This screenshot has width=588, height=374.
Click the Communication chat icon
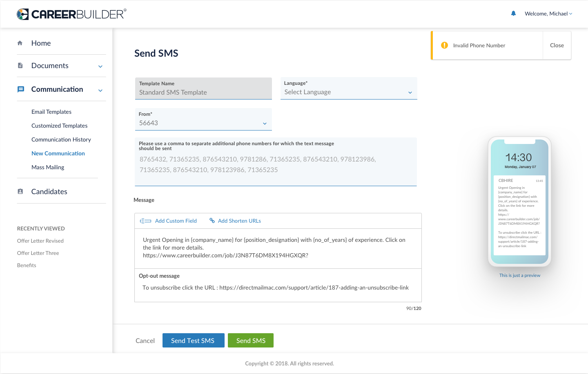pos(20,89)
